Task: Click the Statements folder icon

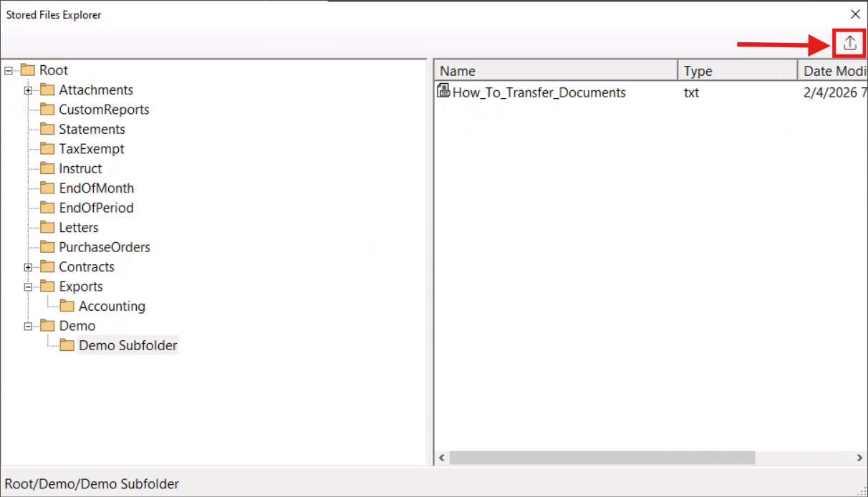Action: pos(47,130)
